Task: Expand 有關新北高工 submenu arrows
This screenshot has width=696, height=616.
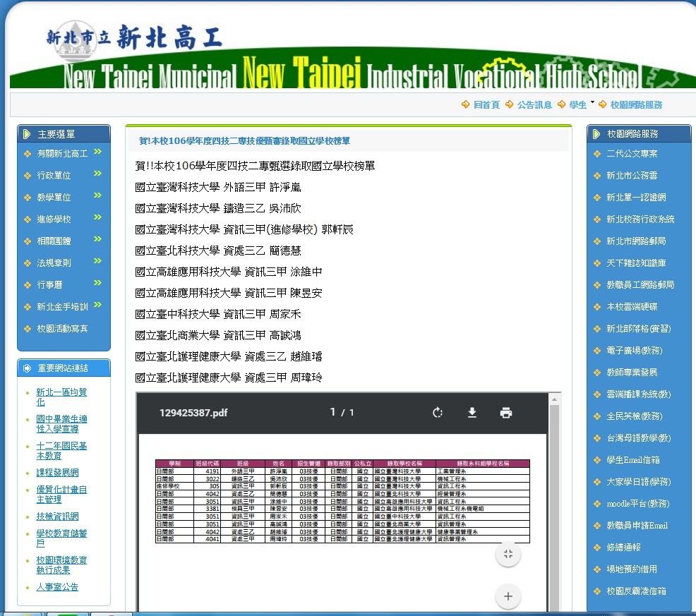Action: click(98, 152)
